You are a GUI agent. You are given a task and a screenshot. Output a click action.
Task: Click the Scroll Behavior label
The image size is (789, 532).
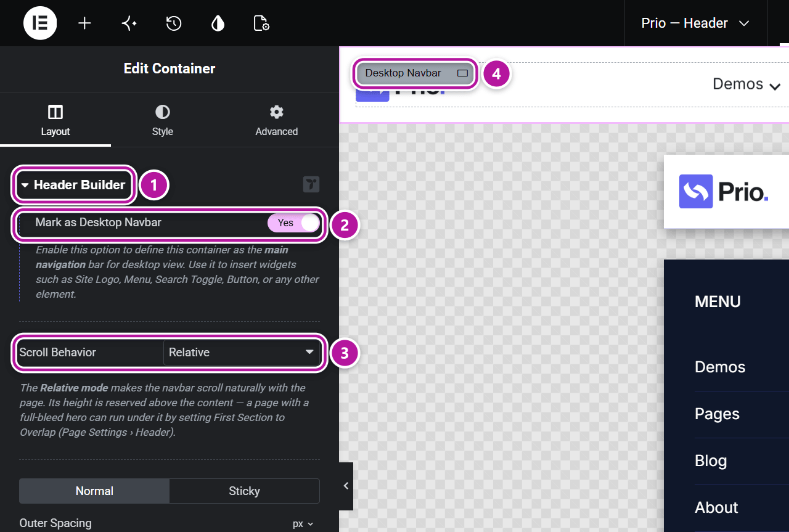57,353
